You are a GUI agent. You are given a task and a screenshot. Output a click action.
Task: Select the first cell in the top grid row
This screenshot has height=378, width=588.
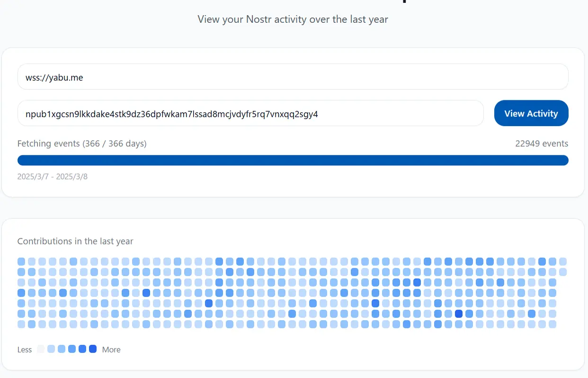click(x=21, y=261)
